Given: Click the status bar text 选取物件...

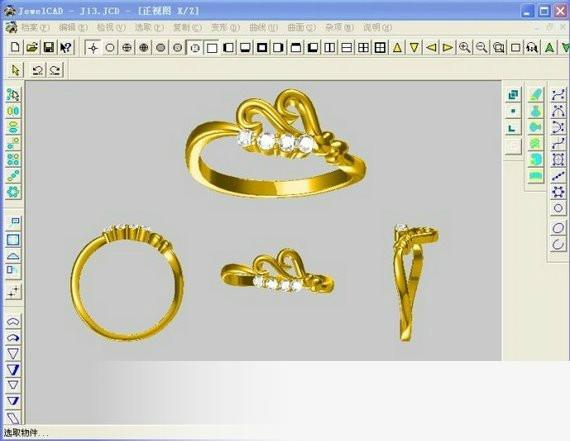Looking at the screenshot, I should 25,433.
